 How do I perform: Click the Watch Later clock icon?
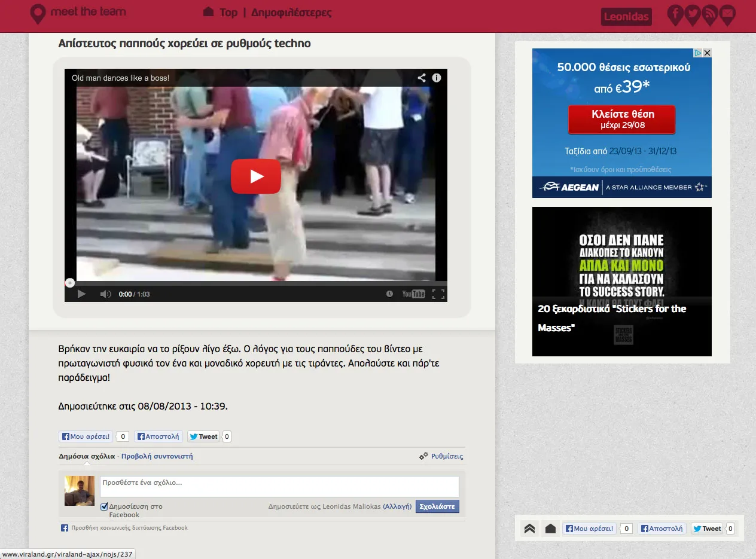coord(390,294)
